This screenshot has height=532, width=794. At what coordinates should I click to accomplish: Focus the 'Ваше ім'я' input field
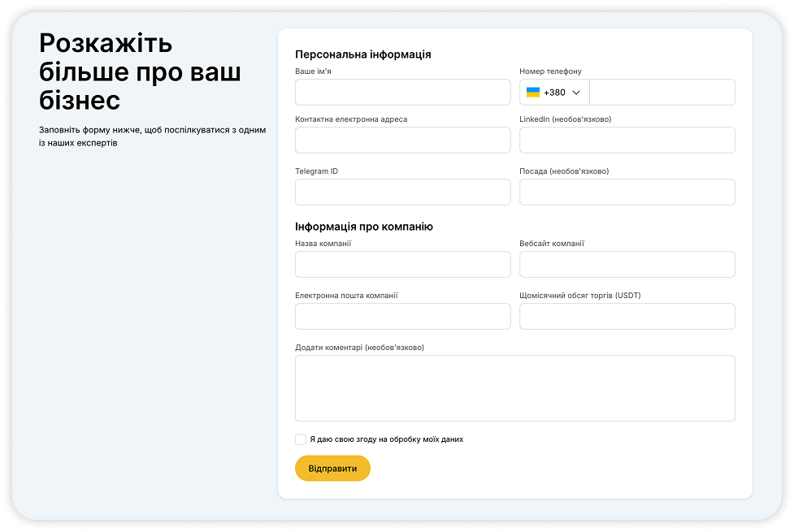pyautogui.click(x=402, y=93)
